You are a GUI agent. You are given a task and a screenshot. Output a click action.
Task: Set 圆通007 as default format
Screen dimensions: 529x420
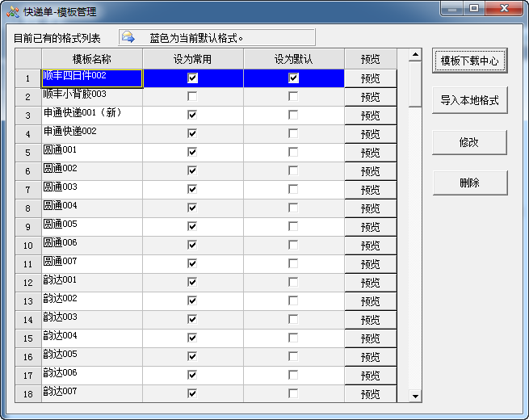293,263
